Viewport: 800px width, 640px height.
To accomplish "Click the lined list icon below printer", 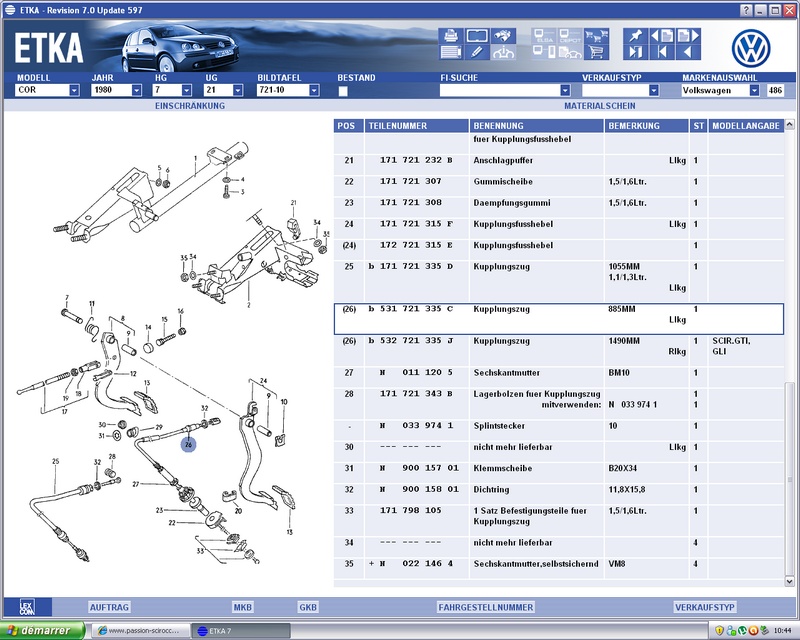I will pos(451,52).
